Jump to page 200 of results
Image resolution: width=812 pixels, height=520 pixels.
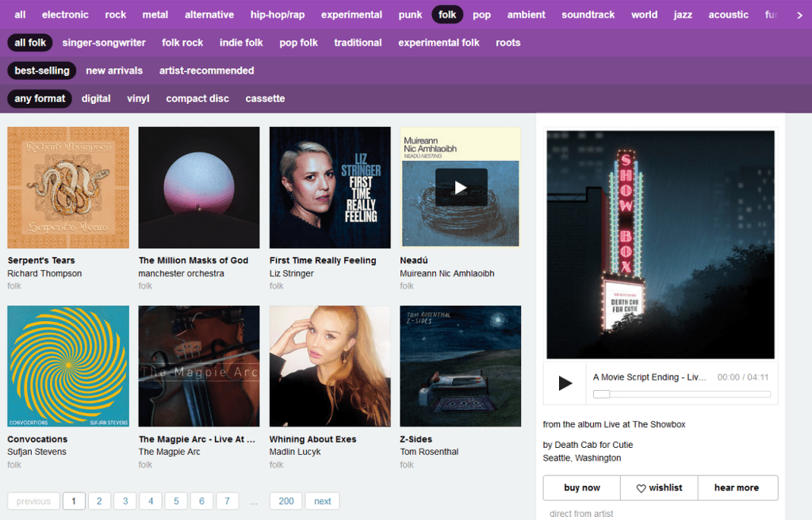click(286, 501)
